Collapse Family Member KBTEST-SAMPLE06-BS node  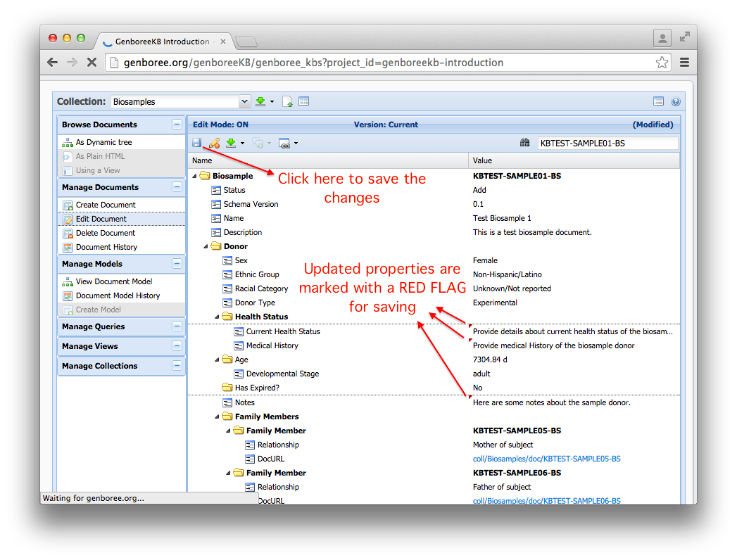(x=229, y=473)
